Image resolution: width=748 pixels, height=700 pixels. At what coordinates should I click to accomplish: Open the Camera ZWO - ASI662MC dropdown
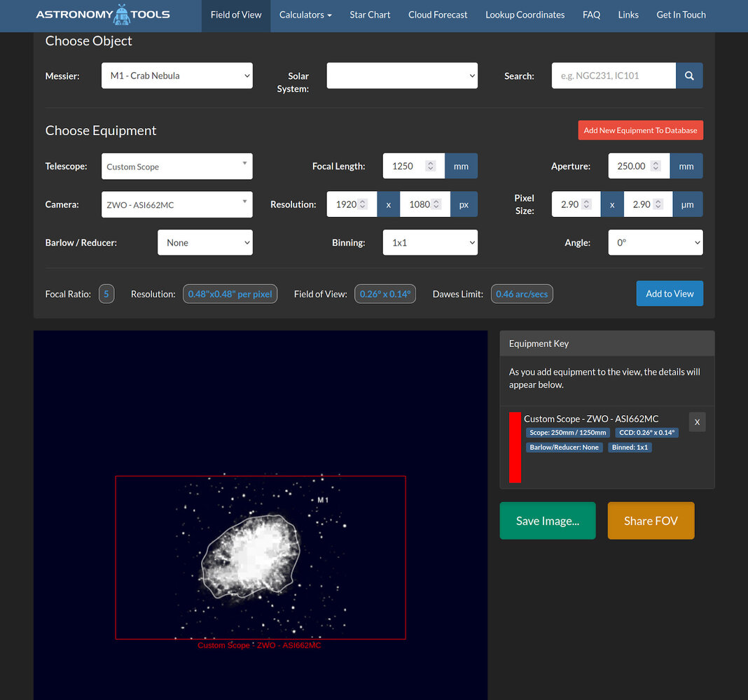(x=177, y=204)
